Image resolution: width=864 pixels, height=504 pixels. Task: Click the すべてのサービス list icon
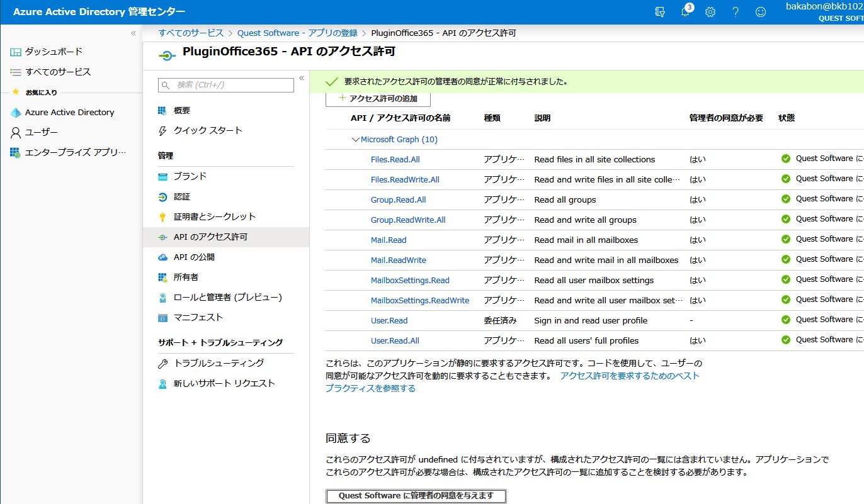[x=16, y=72]
